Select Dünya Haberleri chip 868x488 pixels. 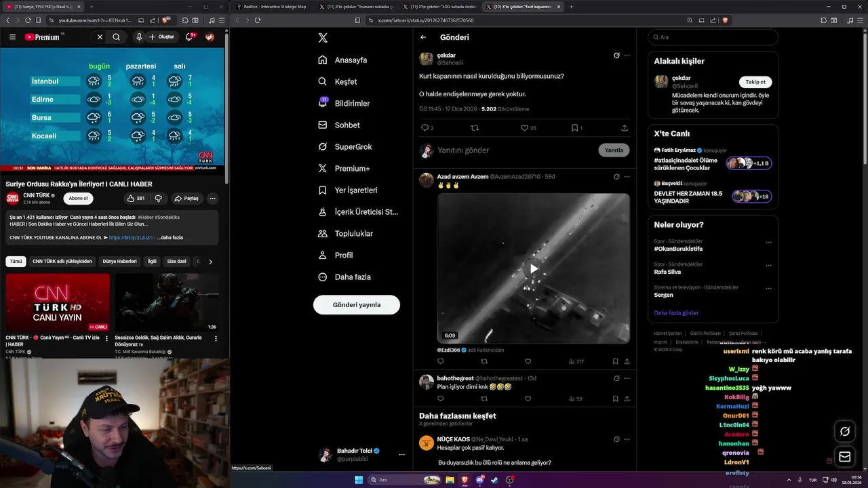click(119, 261)
